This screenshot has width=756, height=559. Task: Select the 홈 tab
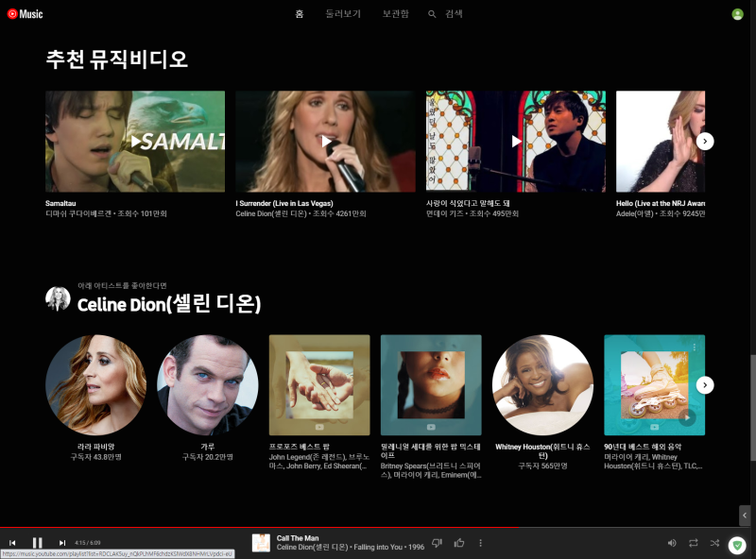[x=299, y=14]
